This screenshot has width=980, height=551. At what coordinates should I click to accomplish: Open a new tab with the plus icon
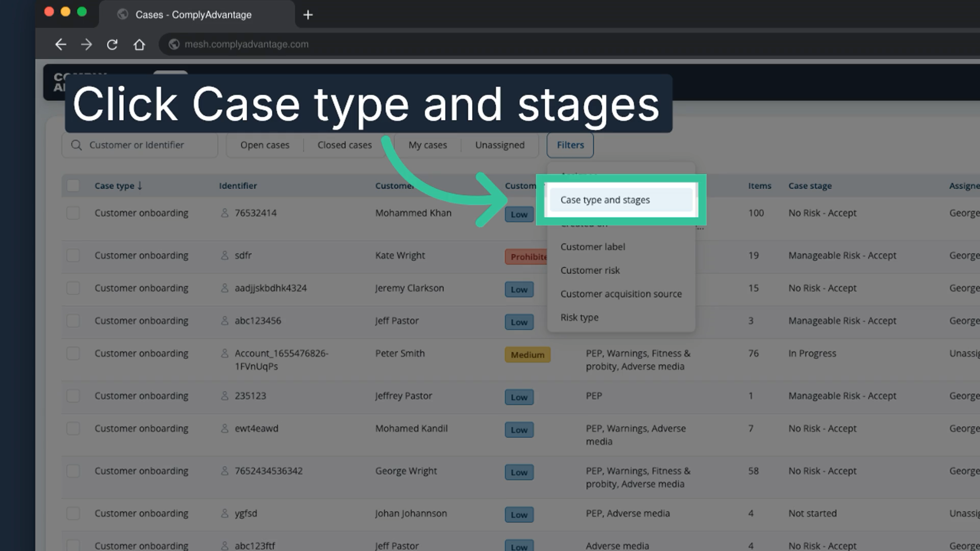[x=308, y=15]
